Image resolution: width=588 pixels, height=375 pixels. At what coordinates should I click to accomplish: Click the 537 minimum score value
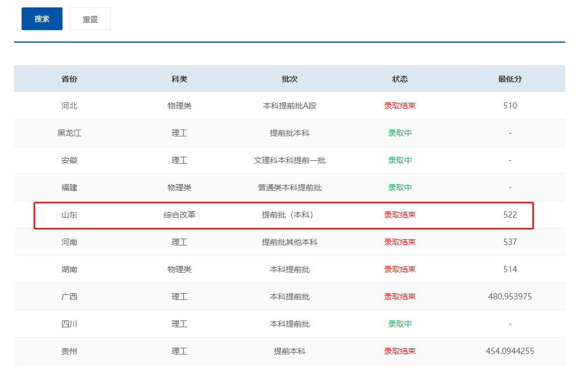point(510,242)
